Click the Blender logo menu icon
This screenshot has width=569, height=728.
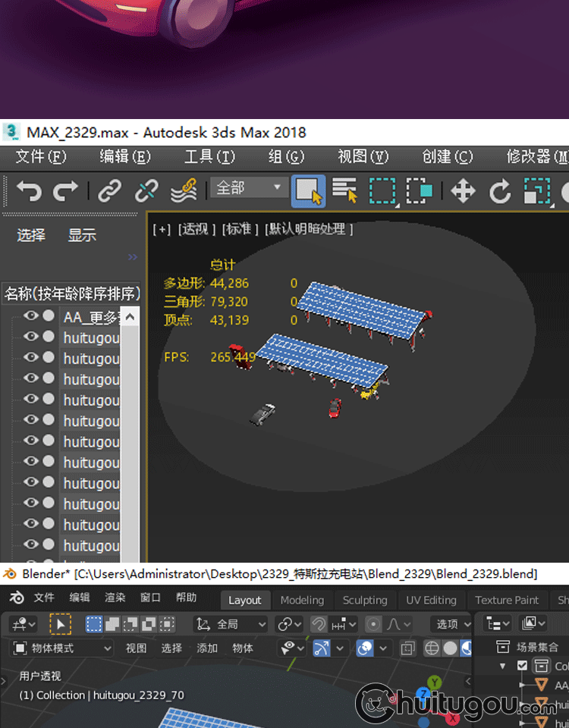click(x=17, y=598)
